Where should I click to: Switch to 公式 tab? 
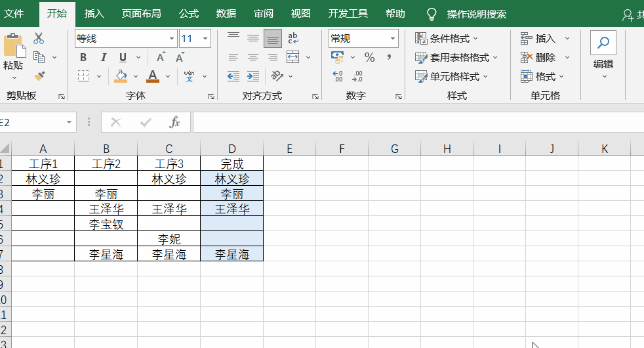[189, 14]
